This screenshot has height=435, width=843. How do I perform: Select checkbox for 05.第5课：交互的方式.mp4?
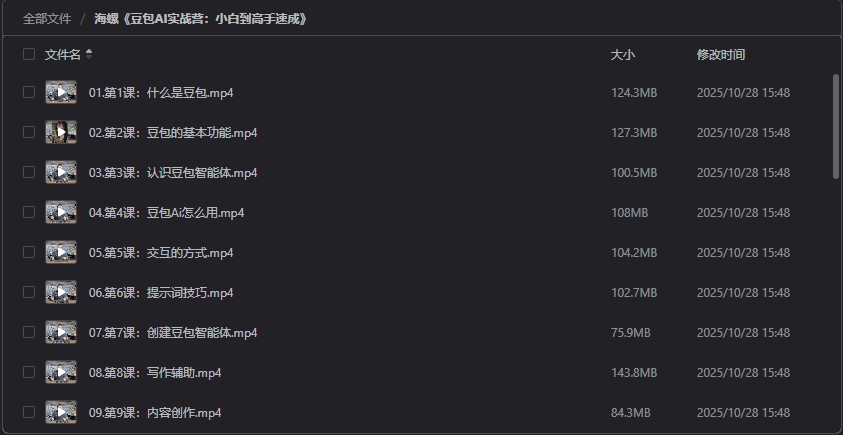tap(29, 253)
